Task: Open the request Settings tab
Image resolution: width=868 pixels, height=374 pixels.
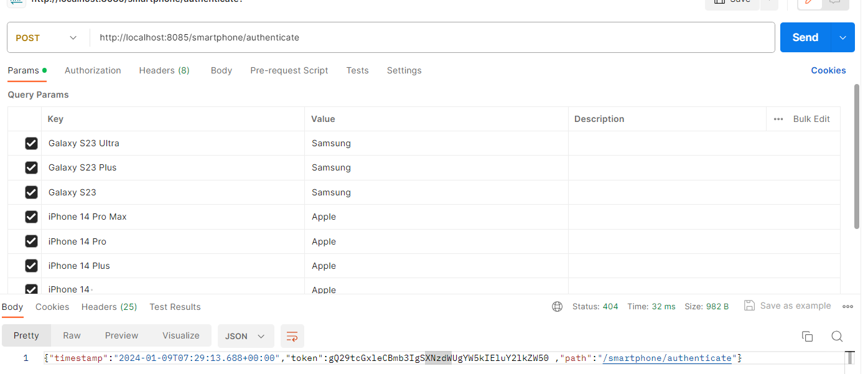Action: coord(404,70)
